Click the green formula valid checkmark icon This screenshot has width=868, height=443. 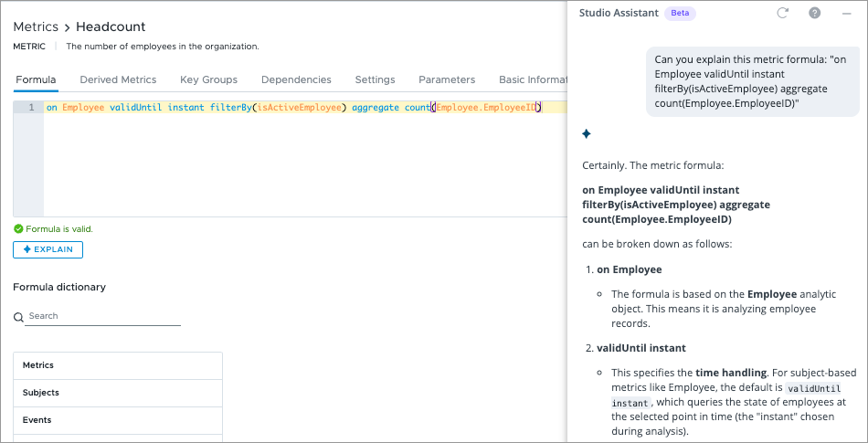coord(18,229)
